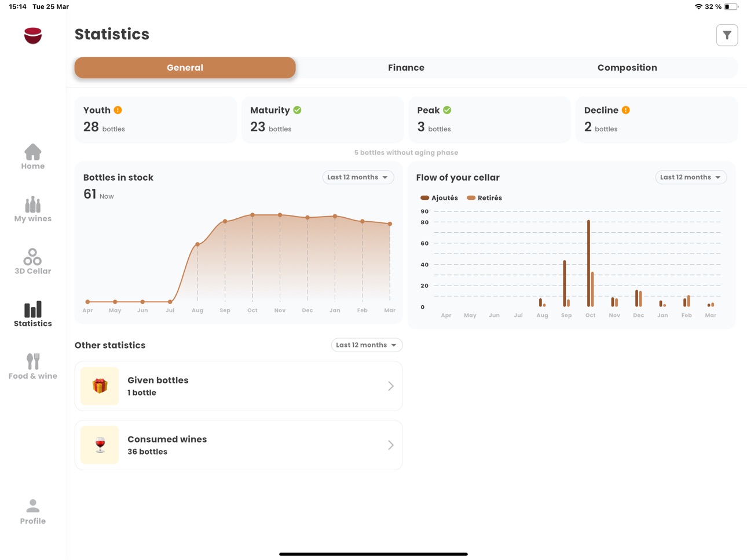Expand Bottles in stock period dropdown
This screenshot has height=560, width=747.
coord(358,177)
